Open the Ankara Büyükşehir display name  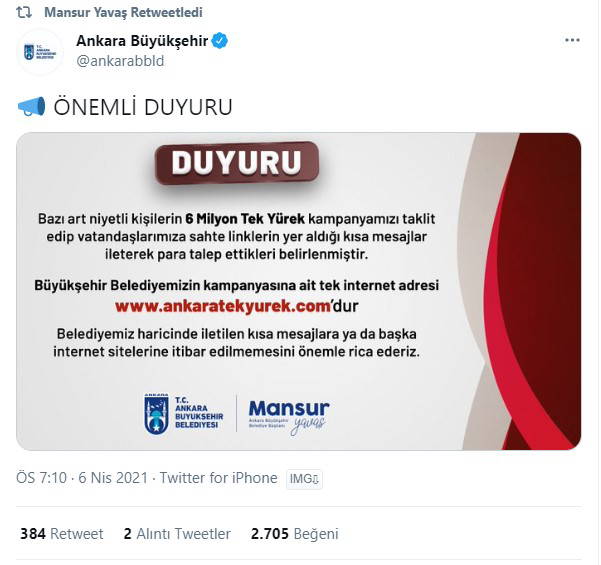(142, 41)
